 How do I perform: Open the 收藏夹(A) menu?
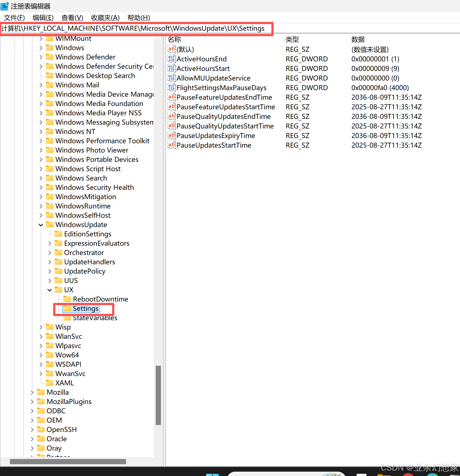(105, 18)
